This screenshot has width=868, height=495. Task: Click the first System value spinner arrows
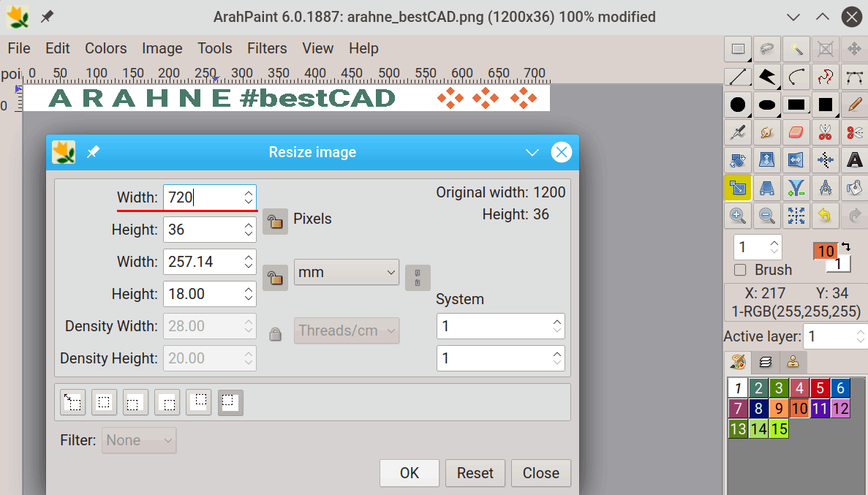click(557, 326)
